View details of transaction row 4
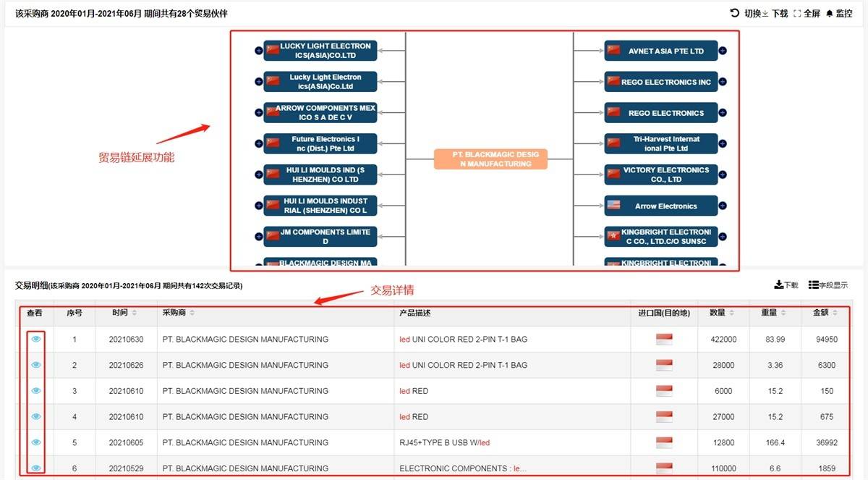868x480 pixels. tap(36, 416)
